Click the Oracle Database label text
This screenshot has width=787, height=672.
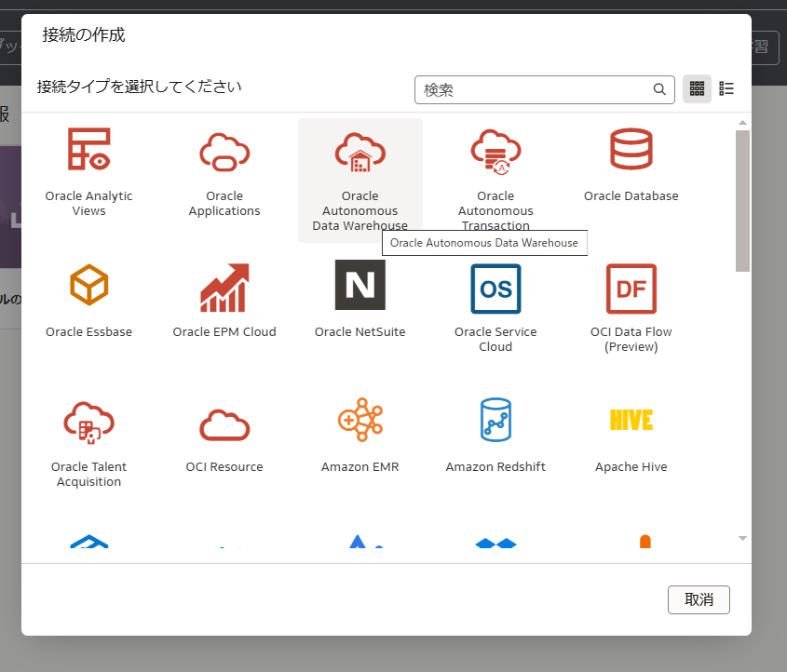pos(631,196)
